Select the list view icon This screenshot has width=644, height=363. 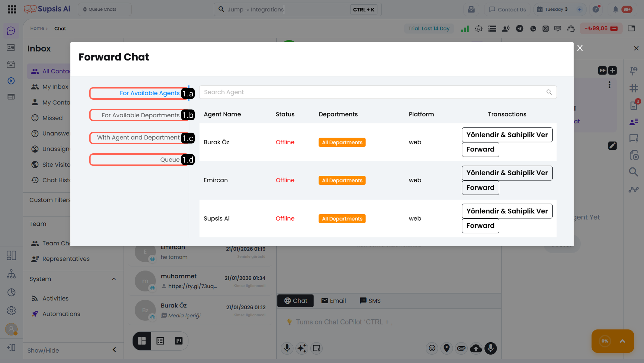(x=160, y=341)
